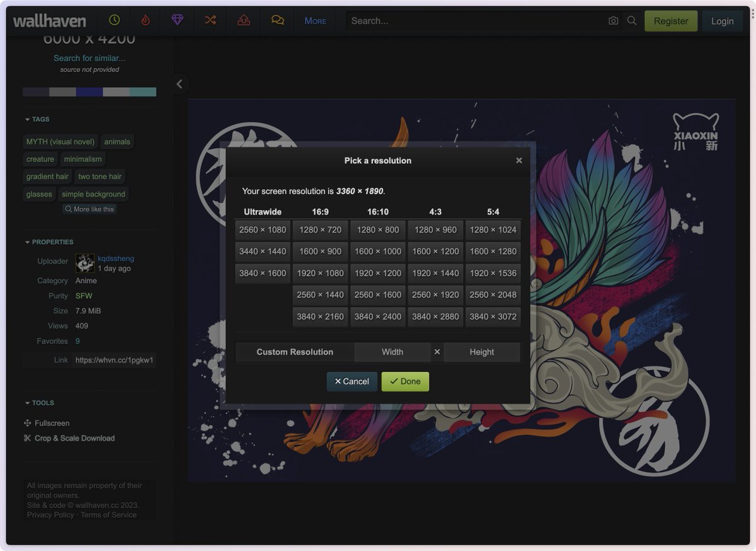Image resolution: width=756 pixels, height=551 pixels.
Task: Click the Cancel button in dialog
Action: 352,381
